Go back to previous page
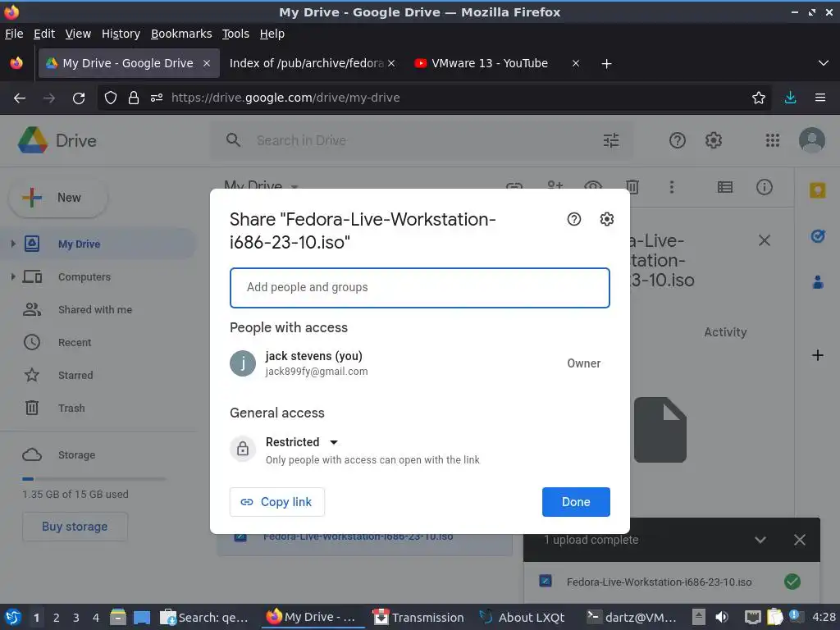Screen dimensions: 840x630 pyautogui.click(x=20, y=98)
